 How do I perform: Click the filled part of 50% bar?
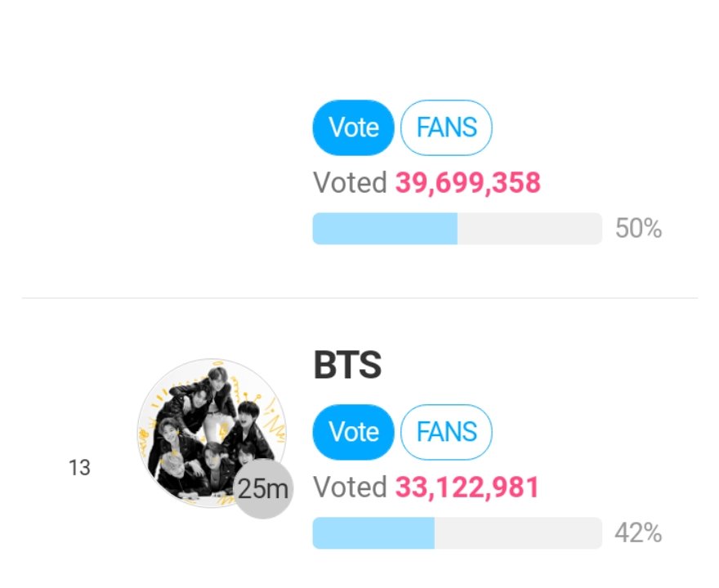coord(385,228)
